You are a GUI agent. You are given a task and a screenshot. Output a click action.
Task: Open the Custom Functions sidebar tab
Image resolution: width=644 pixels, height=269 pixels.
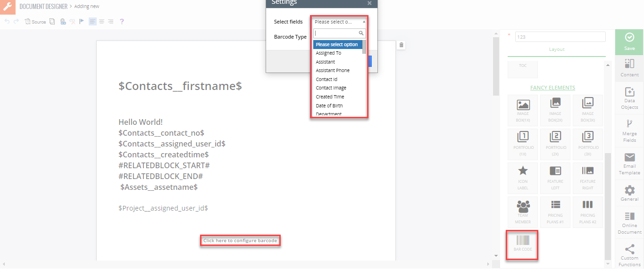click(x=629, y=255)
